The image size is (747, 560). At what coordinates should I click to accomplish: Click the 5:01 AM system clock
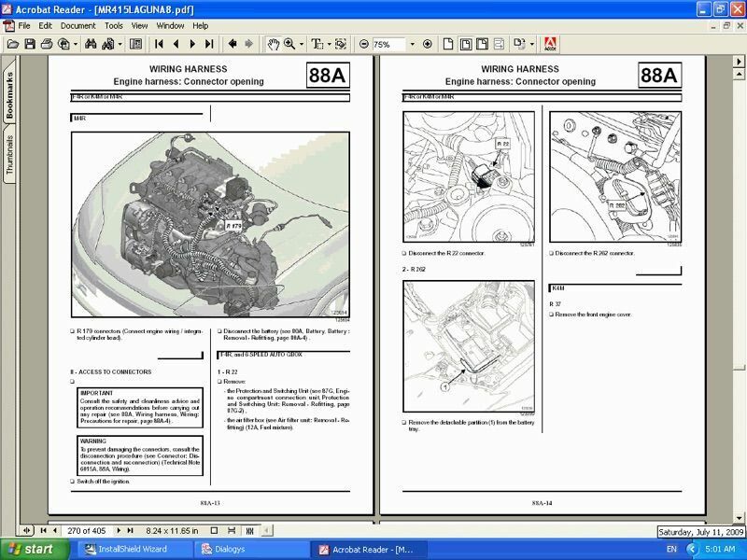coord(720,549)
